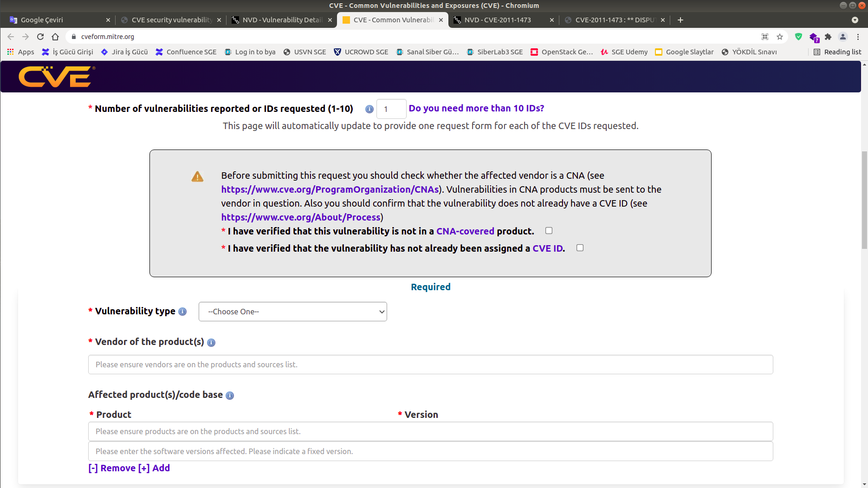
Task: Open the Vulnerability type dropdown
Action: [293, 312]
